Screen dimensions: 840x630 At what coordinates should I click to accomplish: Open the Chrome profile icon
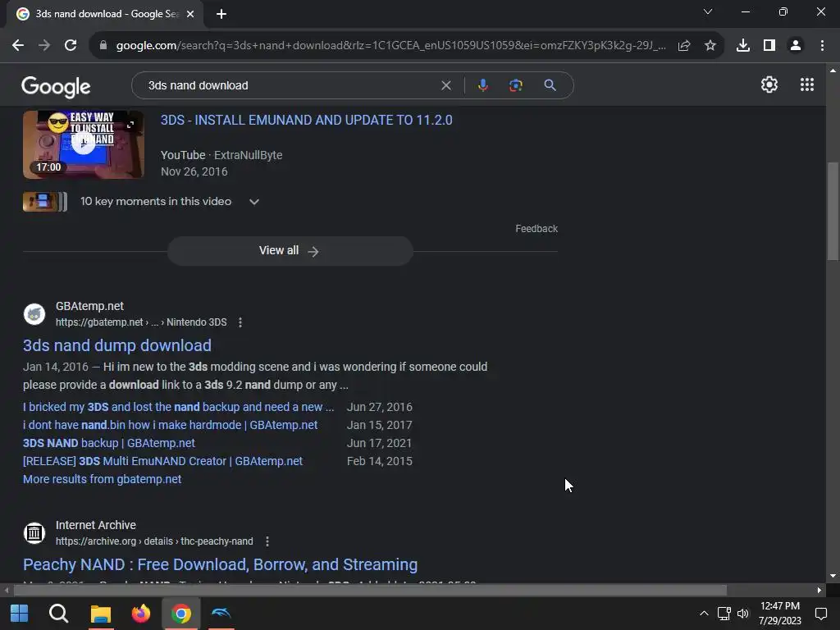[x=796, y=46]
